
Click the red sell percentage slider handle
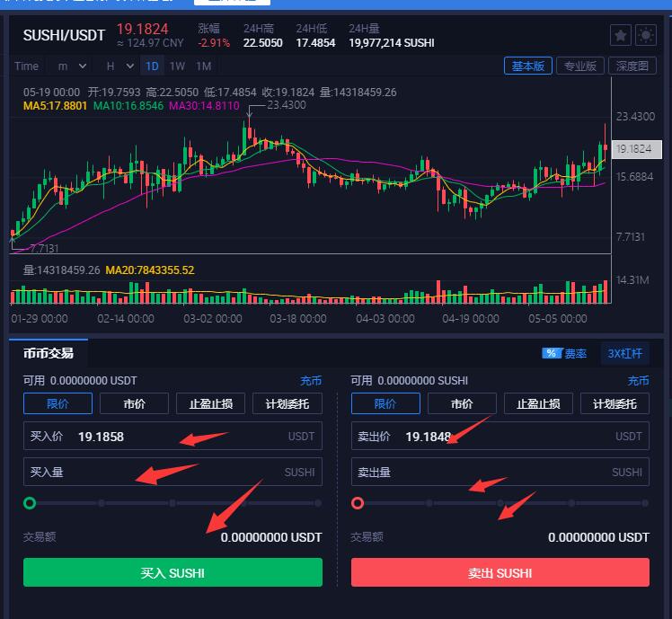click(x=358, y=503)
